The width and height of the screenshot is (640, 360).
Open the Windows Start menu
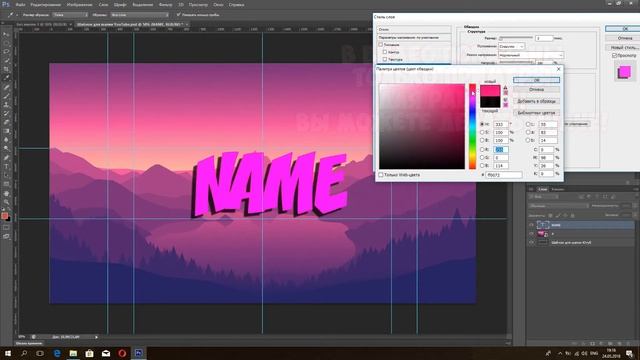(7, 353)
